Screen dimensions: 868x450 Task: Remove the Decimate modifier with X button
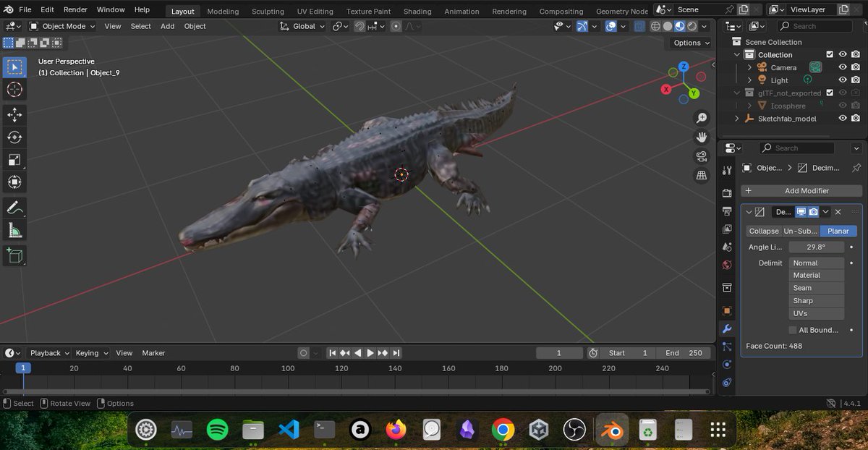(838, 212)
